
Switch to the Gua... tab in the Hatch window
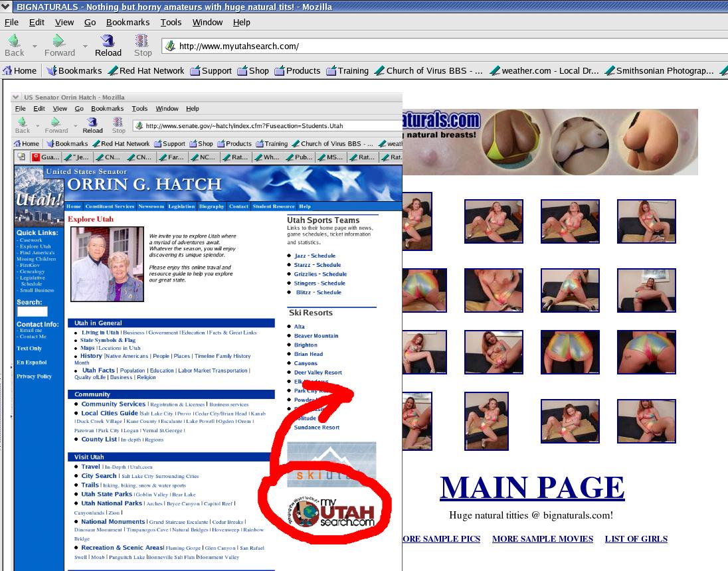(45, 157)
